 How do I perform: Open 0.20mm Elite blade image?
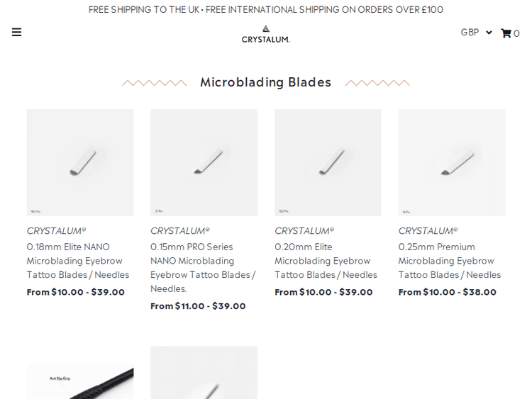click(x=328, y=162)
